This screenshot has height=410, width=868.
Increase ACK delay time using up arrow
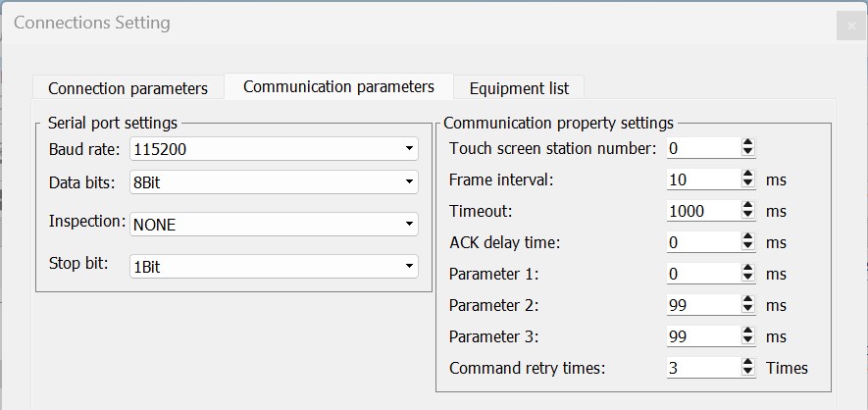click(x=748, y=238)
